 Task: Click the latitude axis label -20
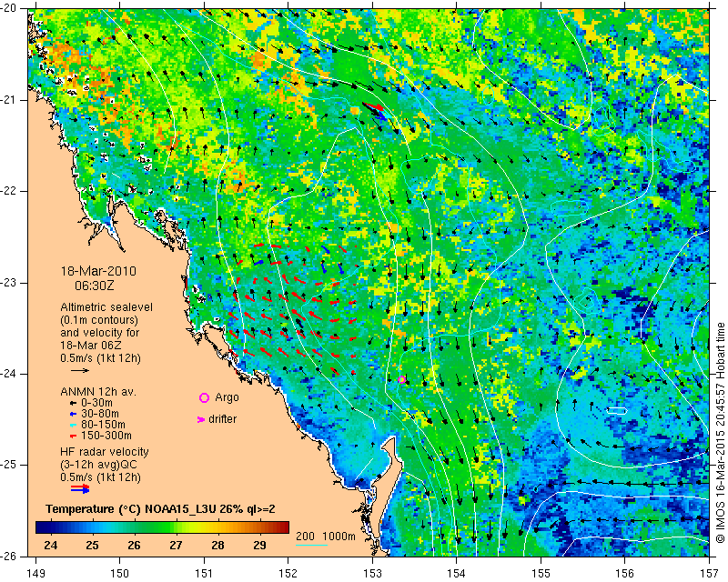click(9, 9)
